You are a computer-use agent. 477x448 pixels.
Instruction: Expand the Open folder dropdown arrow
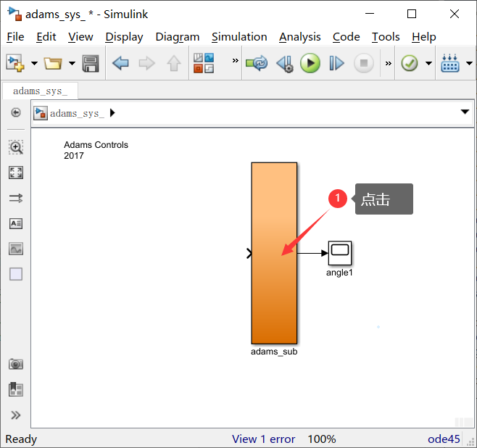pos(72,63)
